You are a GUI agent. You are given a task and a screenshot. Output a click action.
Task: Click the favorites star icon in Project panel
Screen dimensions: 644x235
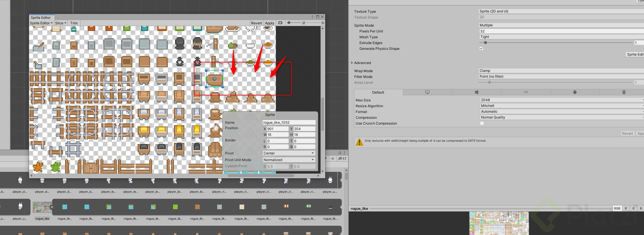pos(333,159)
